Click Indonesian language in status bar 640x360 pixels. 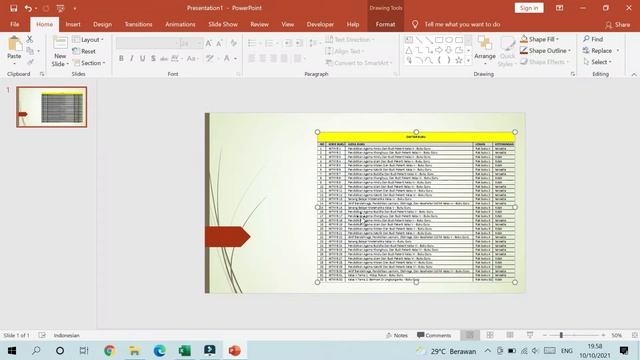point(67,336)
